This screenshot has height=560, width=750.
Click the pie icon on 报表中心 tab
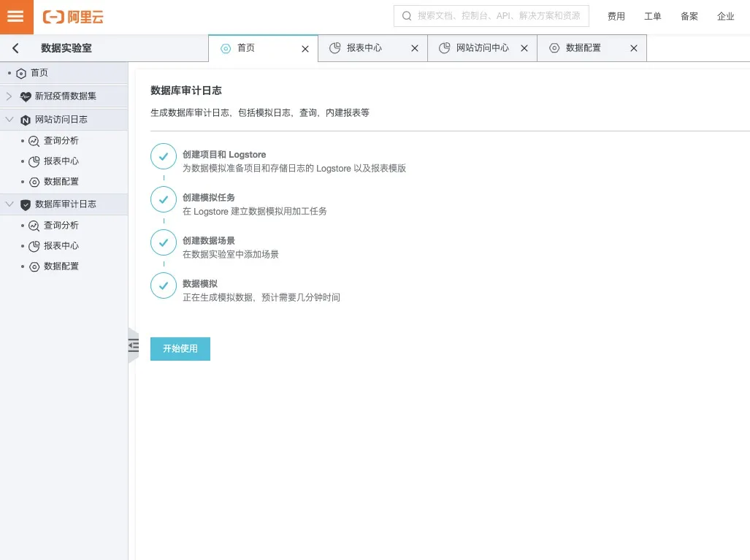[334, 47]
